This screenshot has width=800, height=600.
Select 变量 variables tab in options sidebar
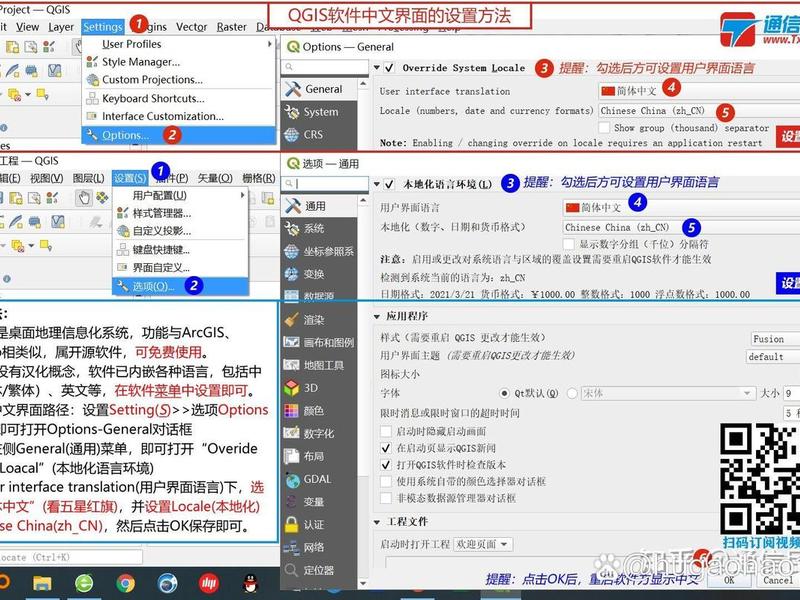click(319, 502)
